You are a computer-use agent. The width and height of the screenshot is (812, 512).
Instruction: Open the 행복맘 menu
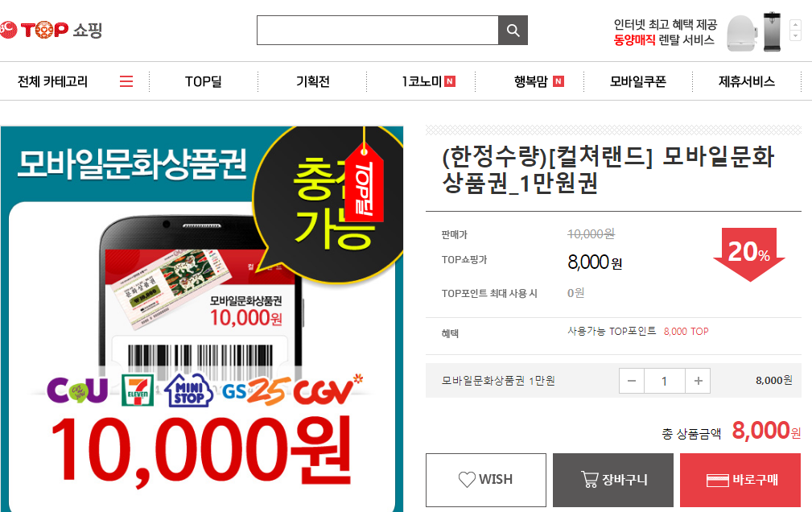[538, 81]
